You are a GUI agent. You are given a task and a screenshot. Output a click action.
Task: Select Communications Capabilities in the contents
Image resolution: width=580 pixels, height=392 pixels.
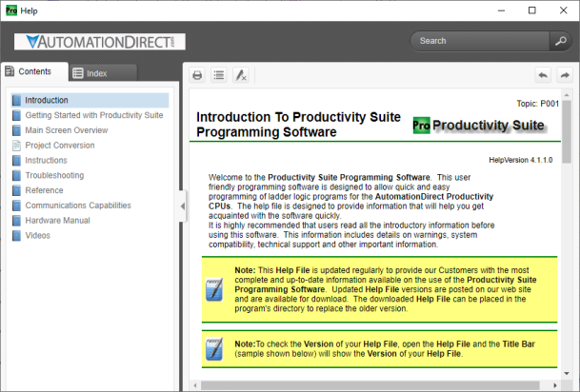(77, 205)
